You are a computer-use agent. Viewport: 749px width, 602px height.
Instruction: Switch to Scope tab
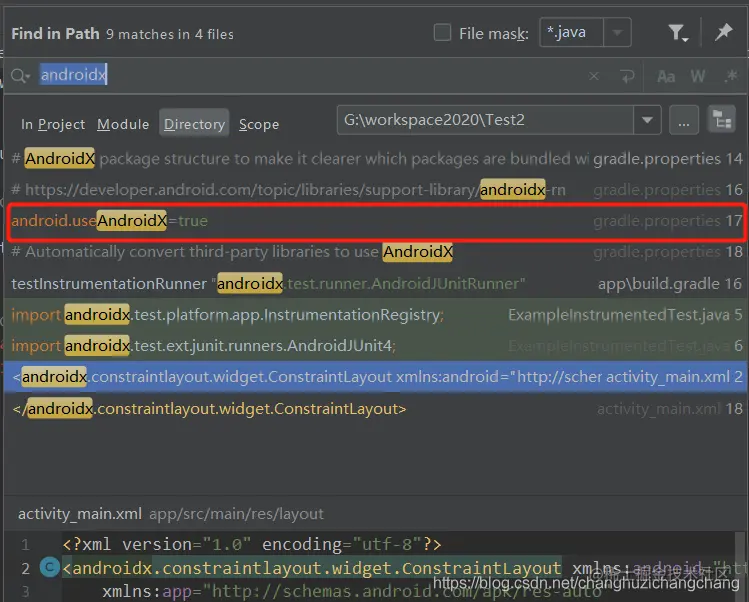click(259, 124)
